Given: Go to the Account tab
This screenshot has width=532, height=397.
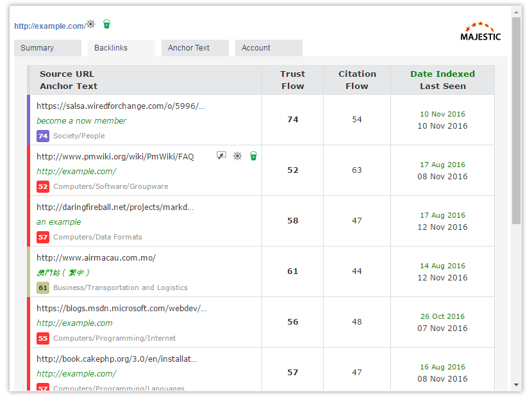Looking at the screenshot, I should coord(269,48).
